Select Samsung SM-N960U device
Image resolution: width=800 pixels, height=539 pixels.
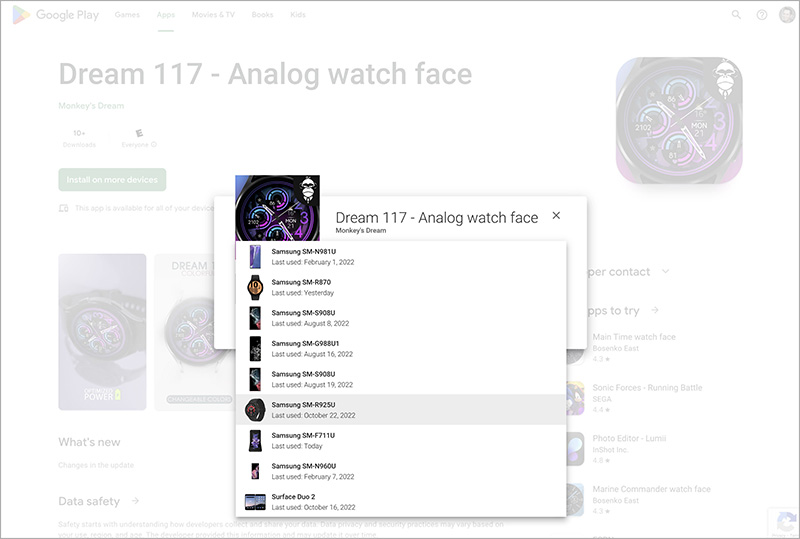(401, 471)
